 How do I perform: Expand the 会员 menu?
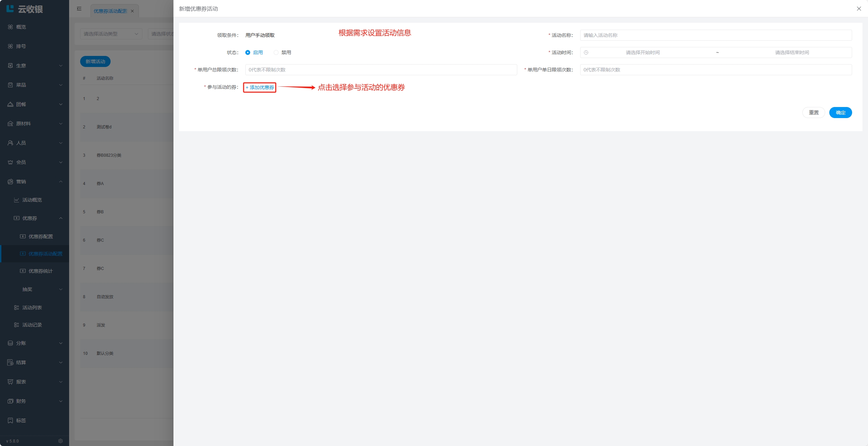(35, 162)
